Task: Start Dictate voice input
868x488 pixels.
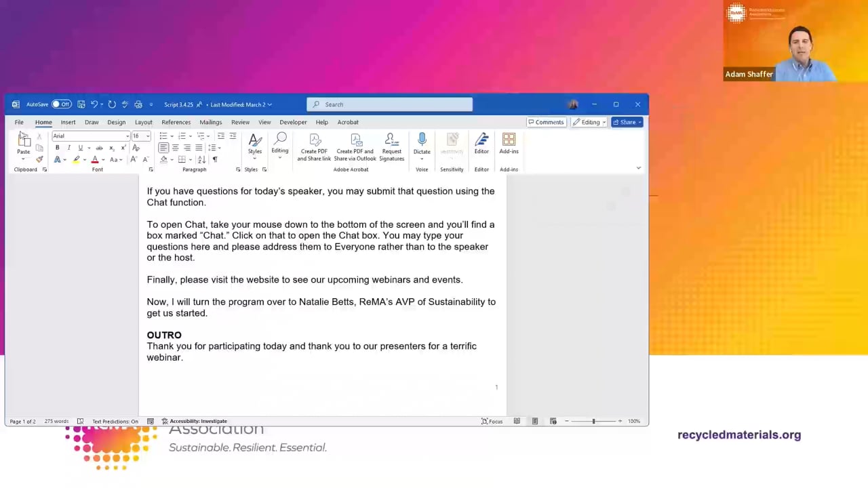Action: click(x=422, y=145)
